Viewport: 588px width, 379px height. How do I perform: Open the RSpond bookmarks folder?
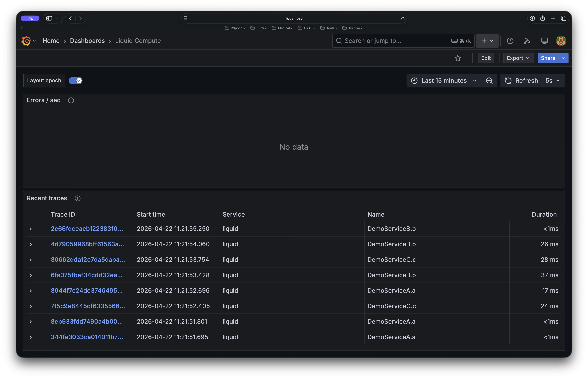[x=235, y=28]
